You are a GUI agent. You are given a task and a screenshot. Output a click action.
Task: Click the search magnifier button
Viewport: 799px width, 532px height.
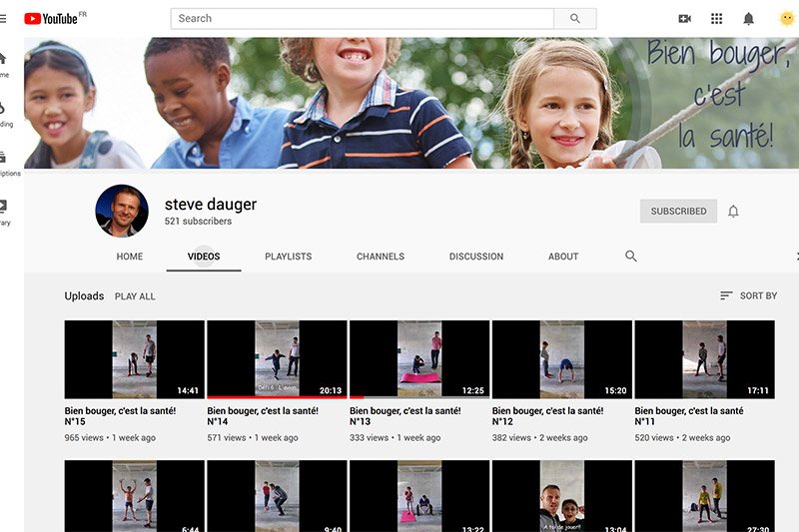[575, 18]
